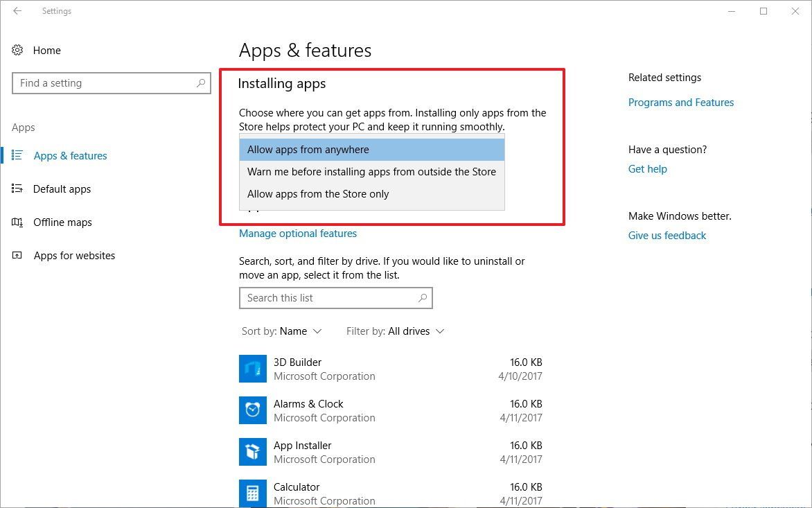The image size is (812, 508).
Task: Open the Programs and Features link
Action: tap(681, 103)
